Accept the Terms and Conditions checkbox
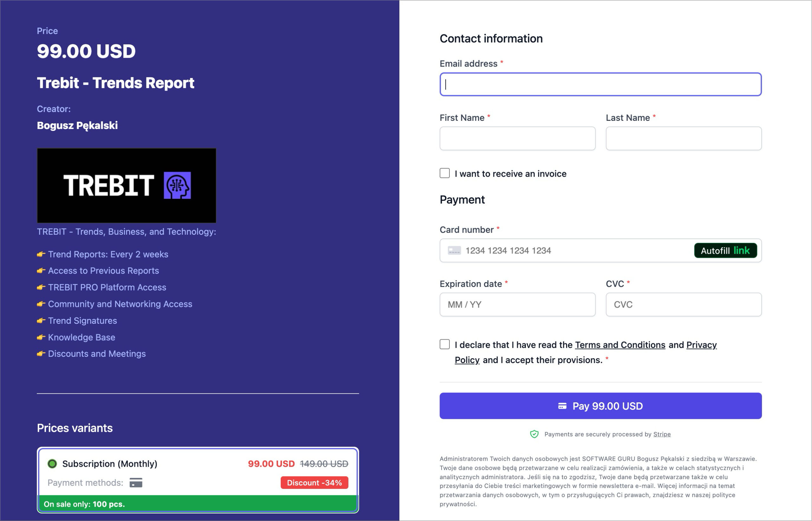The width and height of the screenshot is (812, 521). click(x=445, y=344)
